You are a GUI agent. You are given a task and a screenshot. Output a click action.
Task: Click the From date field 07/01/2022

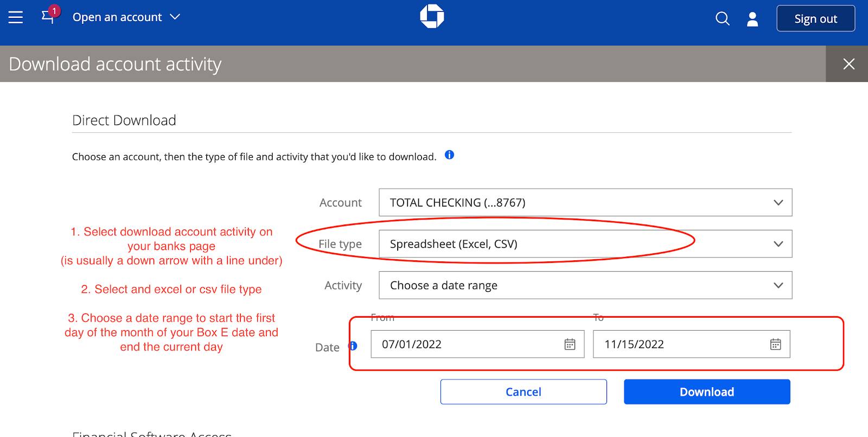[x=467, y=344]
